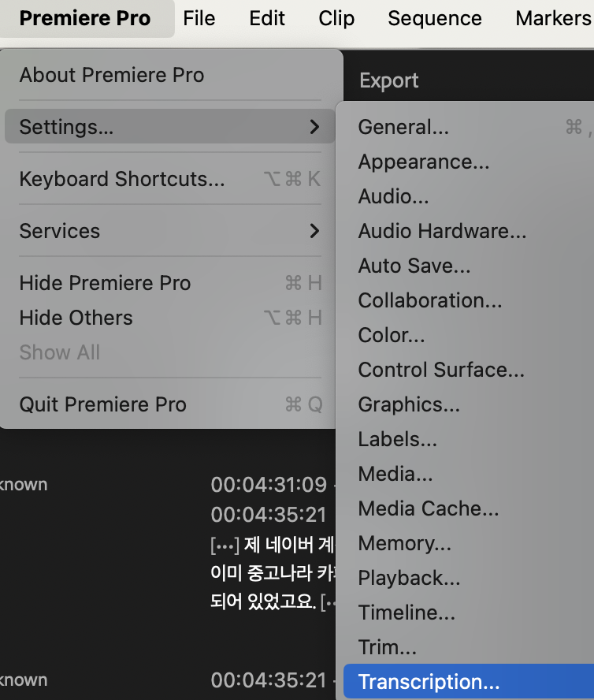Open Appearance settings
This screenshot has width=594, height=700.
(469, 162)
